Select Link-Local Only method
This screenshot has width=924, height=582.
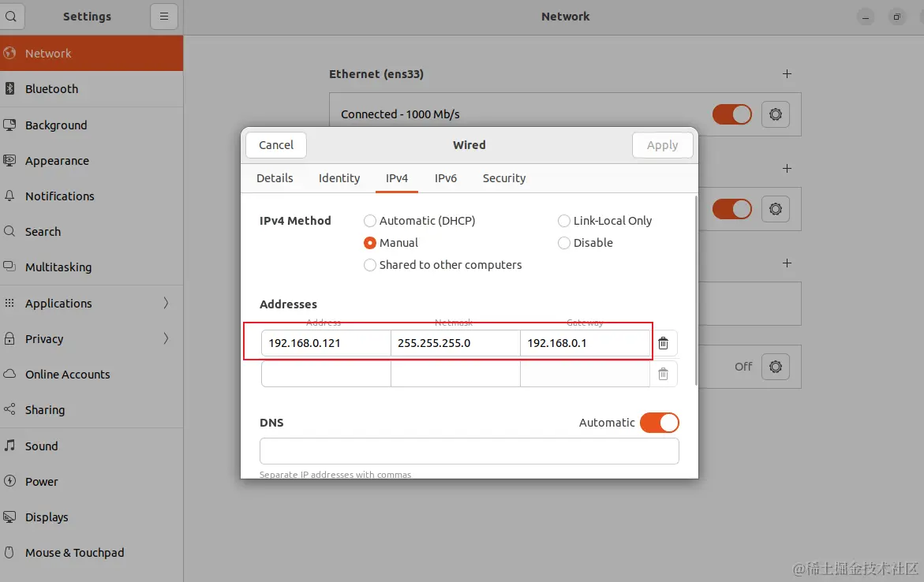click(604, 221)
